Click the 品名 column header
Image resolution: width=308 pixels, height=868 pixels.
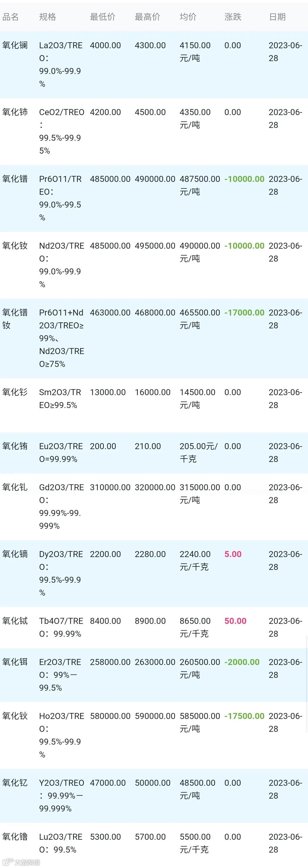coord(11,17)
